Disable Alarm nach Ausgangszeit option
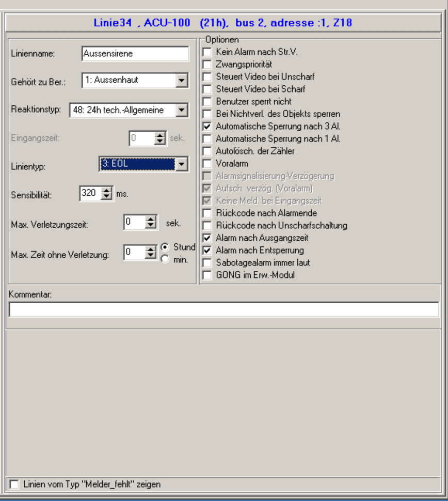 [x=207, y=238]
